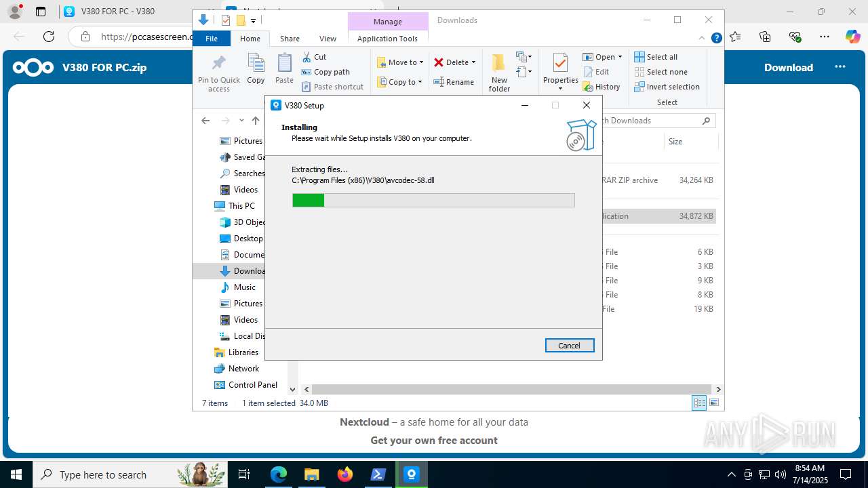Click Invert selection in ribbon
Viewport: 868px width, 488px height.
coord(667,87)
